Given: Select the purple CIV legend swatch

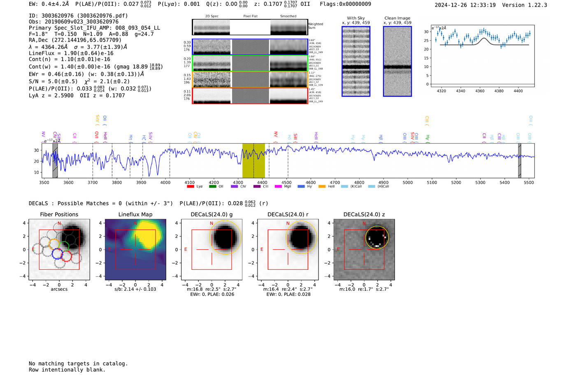Looking at the screenshot, I should coord(235,187).
